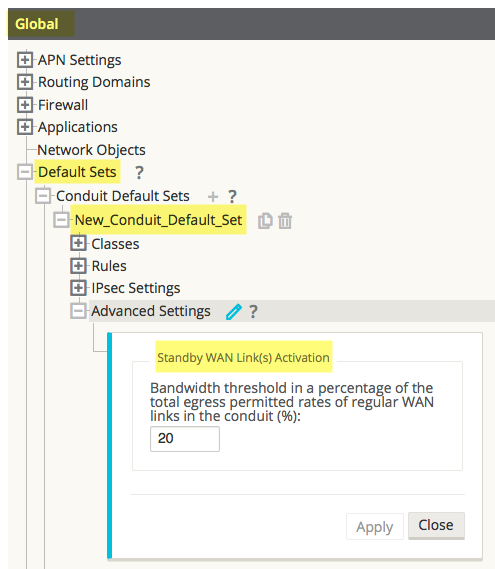Open the Global section header
This screenshot has width=495, height=569.
tap(37, 24)
